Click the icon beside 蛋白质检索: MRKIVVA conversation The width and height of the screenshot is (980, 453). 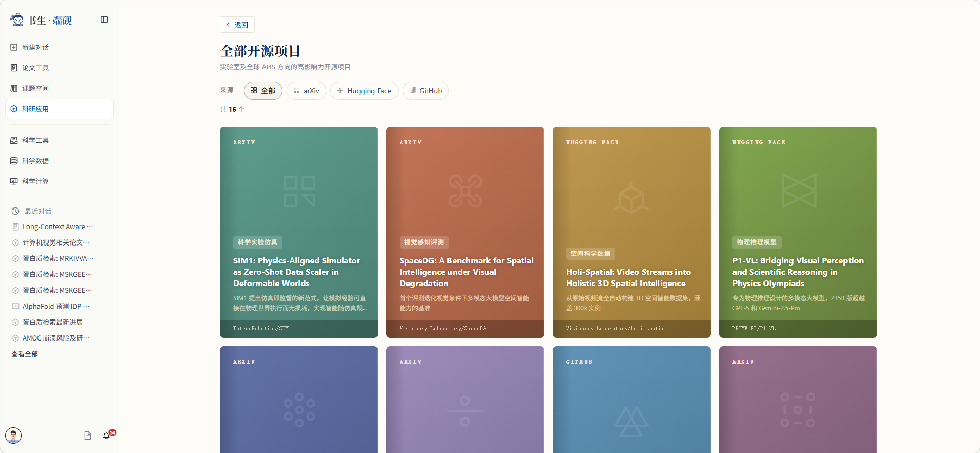coord(16,258)
